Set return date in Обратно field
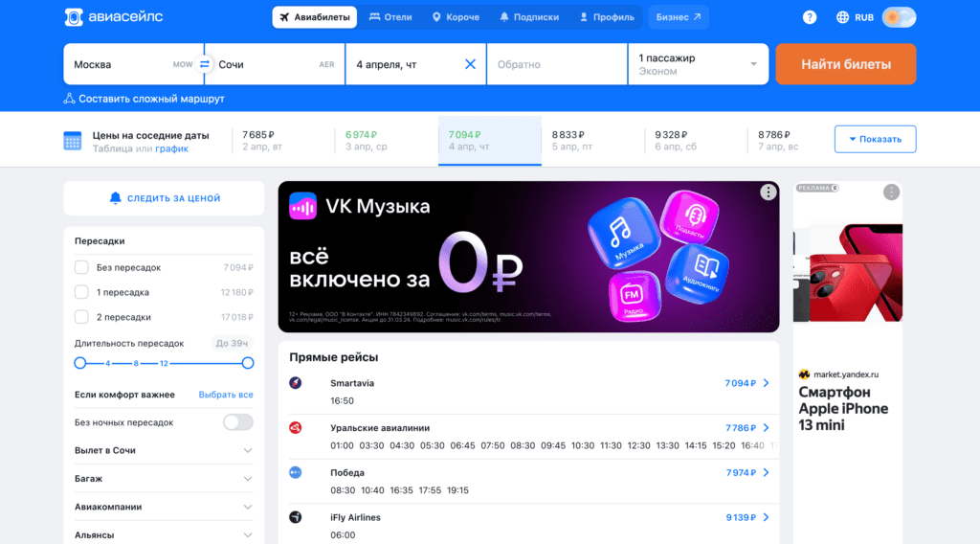Screen dimensions: 980x544 tap(557, 64)
